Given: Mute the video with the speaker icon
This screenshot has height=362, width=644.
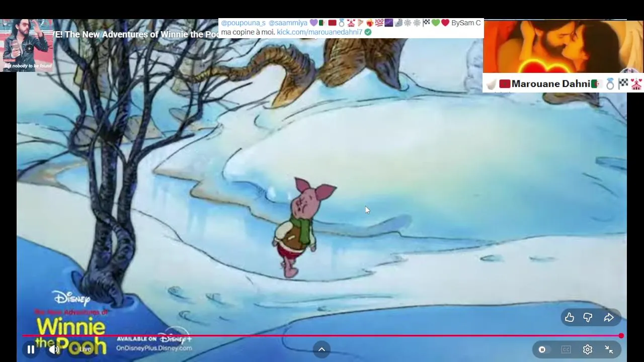Looking at the screenshot, I should point(54,349).
